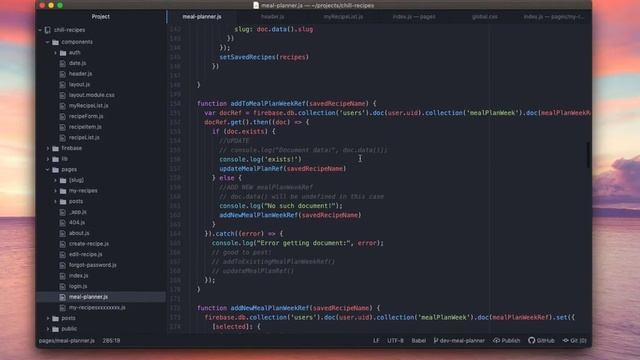Click the recipeForm.js file icon

click(x=62, y=116)
